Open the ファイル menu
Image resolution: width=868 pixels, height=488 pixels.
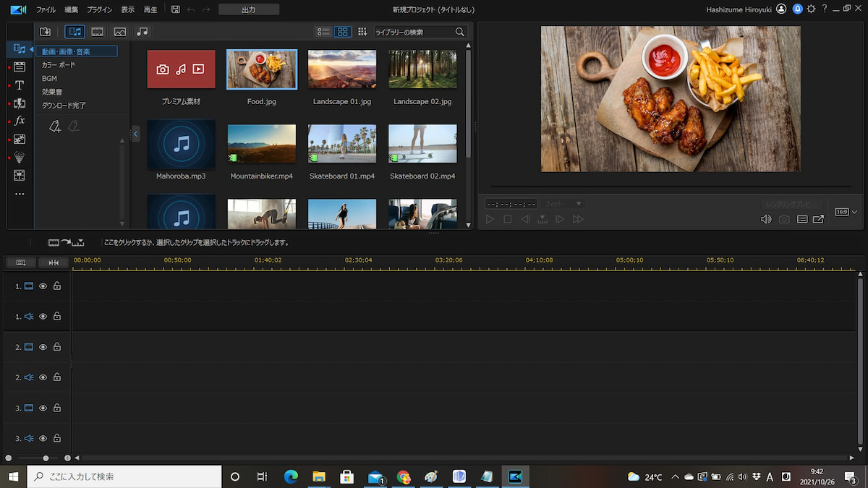pos(46,9)
